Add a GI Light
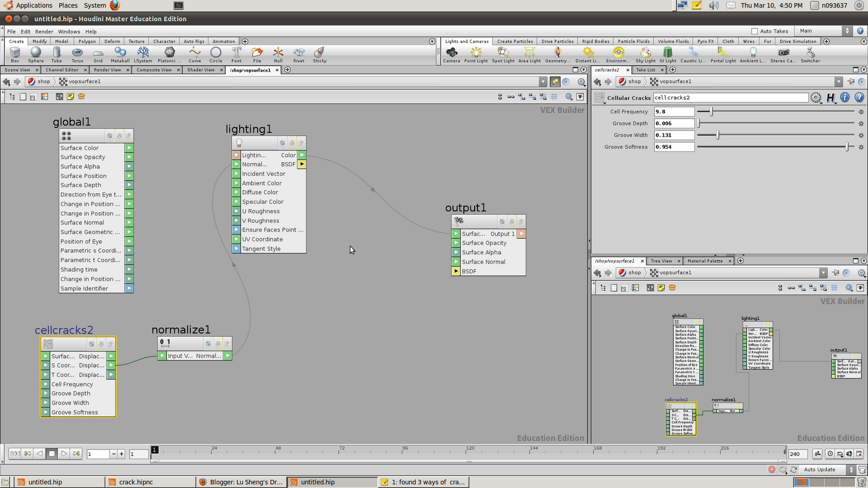Viewport: 868px width, 488px height. point(668,54)
